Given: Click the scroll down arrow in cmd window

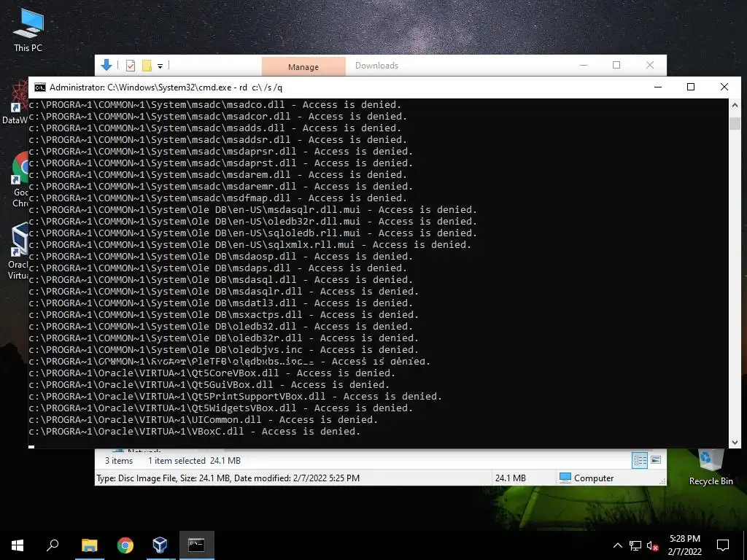Looking at the screenshot, I should tap(735, 442).
